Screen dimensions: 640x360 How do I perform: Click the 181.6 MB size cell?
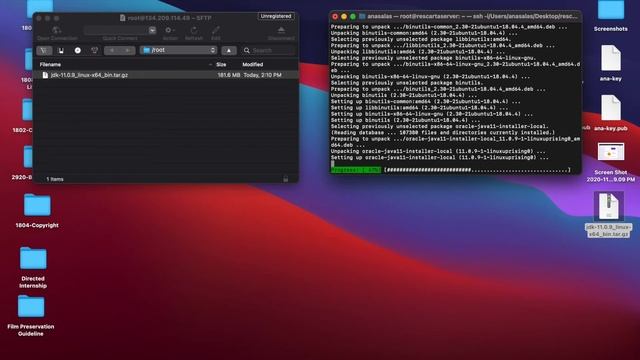pyautogui.click(x=229, y=75)
